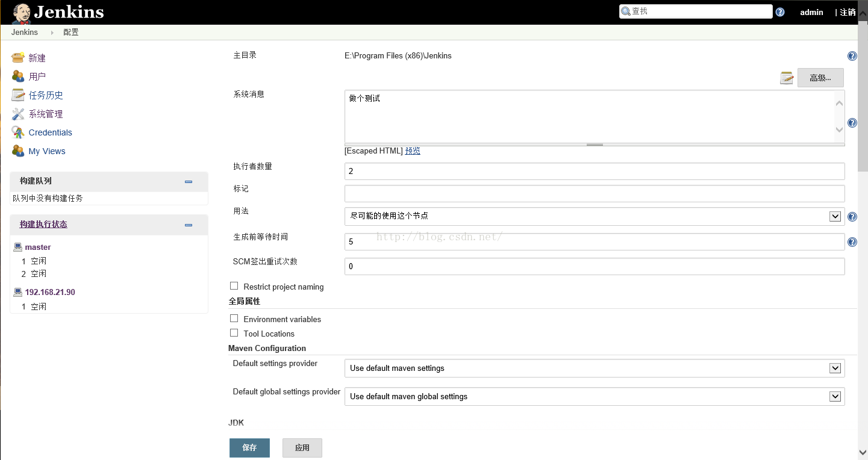Click the system message text area
Viewport: 868px width, 460px height.
coord(590,116)
